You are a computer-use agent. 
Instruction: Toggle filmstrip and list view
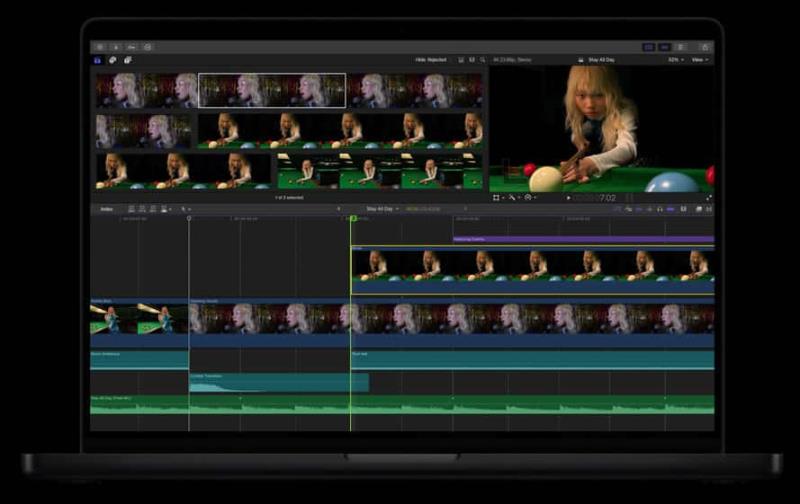pos(472,60)
